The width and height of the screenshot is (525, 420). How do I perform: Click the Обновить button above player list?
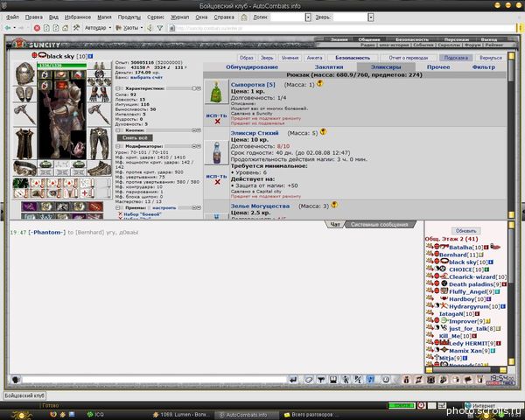[465, 231]
